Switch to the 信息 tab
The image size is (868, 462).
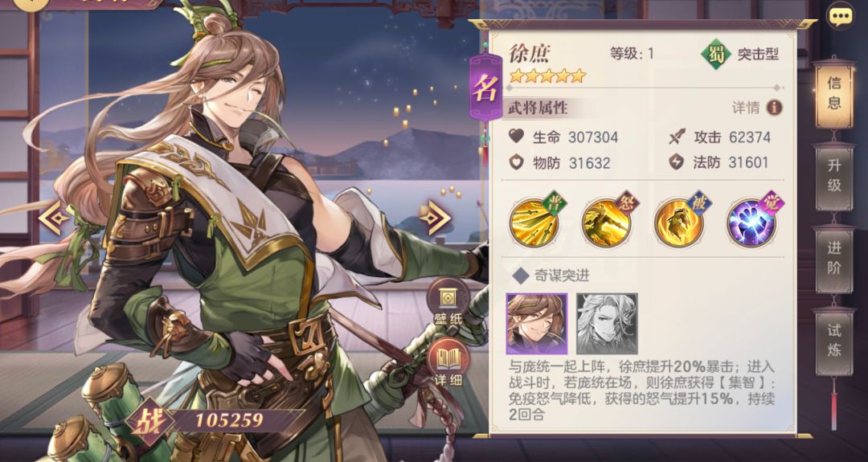click(x=833, y=93)
